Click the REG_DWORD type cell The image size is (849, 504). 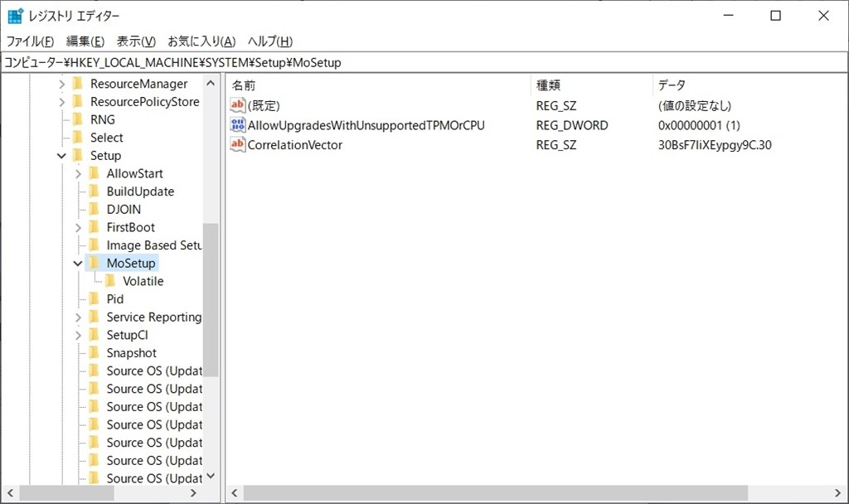coord(572,125)
